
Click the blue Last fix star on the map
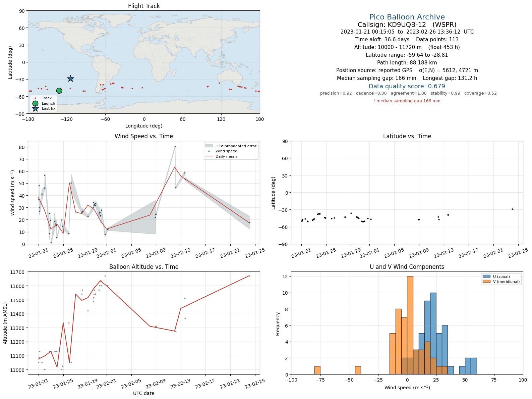pos(70,79)
